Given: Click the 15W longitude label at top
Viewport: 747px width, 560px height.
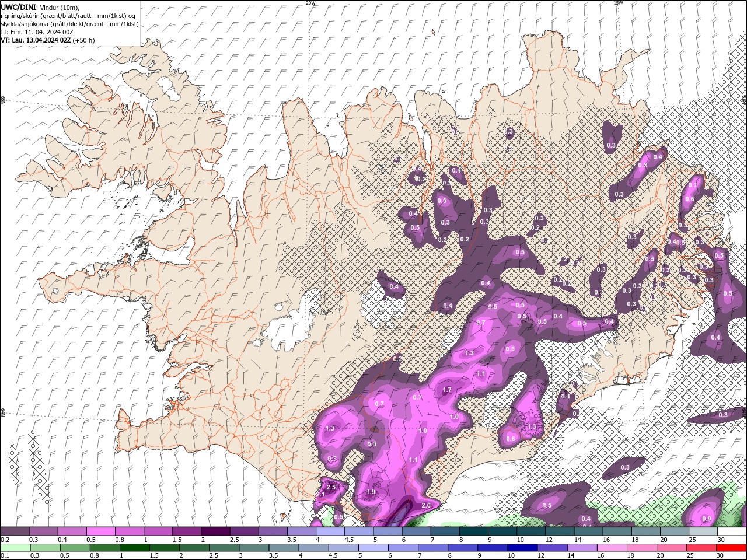Looking at the screenshot, I should point(618,3).
